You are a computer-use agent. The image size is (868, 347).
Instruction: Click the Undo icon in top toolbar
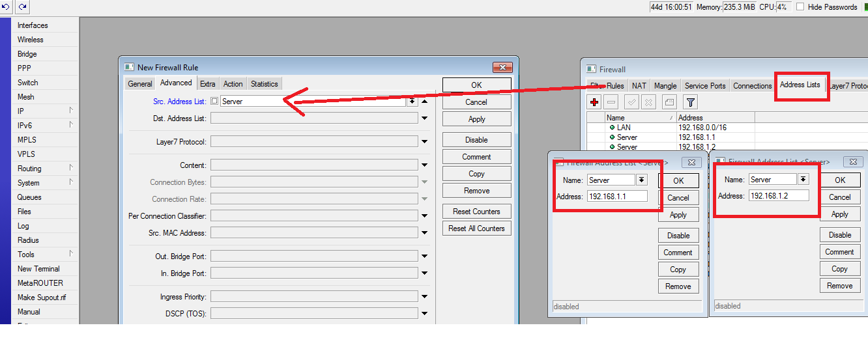coord(7,7)
